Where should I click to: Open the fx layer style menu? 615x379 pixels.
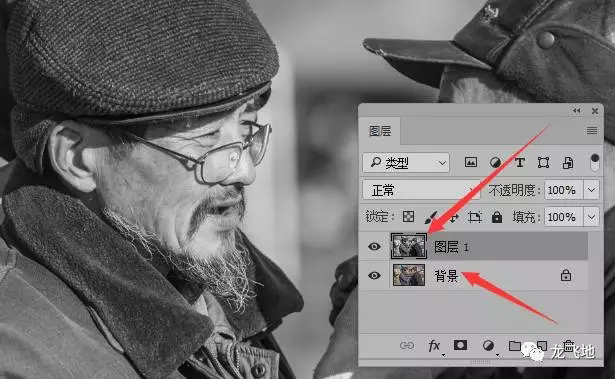[434, 346]
